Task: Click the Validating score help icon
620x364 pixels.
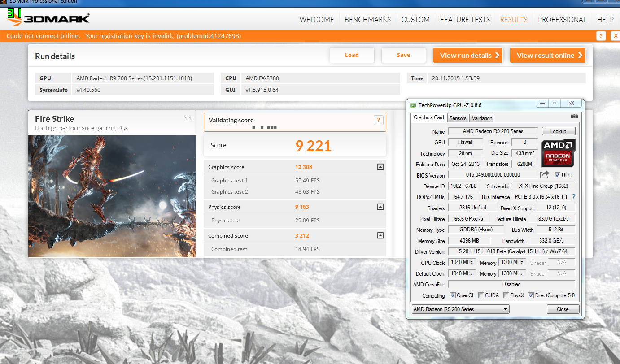Action: [x=378, y=120]
